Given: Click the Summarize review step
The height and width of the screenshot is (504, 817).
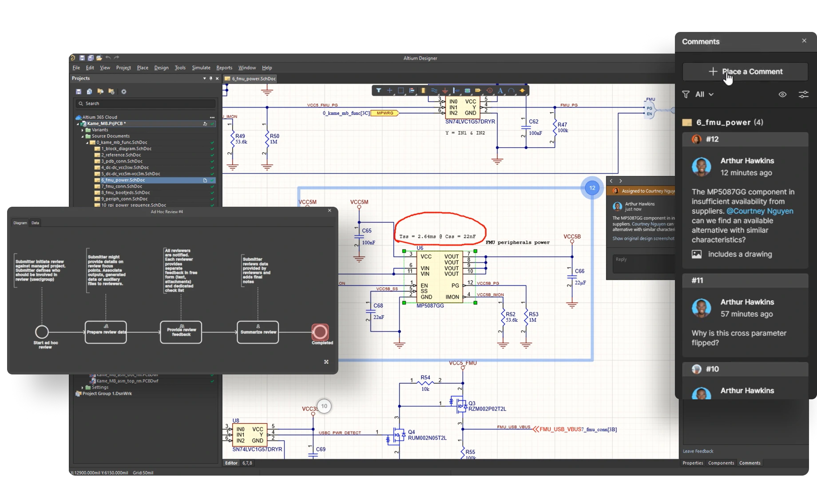Looking at the screenshot, I should pos(258,332).
